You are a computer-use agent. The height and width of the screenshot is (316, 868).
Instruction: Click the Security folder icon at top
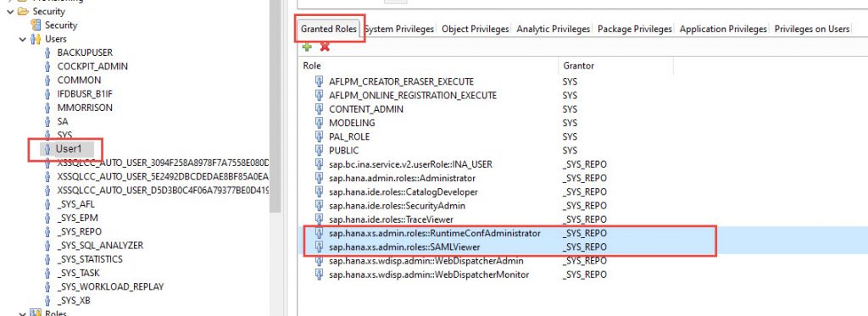(x=22, y=11)
